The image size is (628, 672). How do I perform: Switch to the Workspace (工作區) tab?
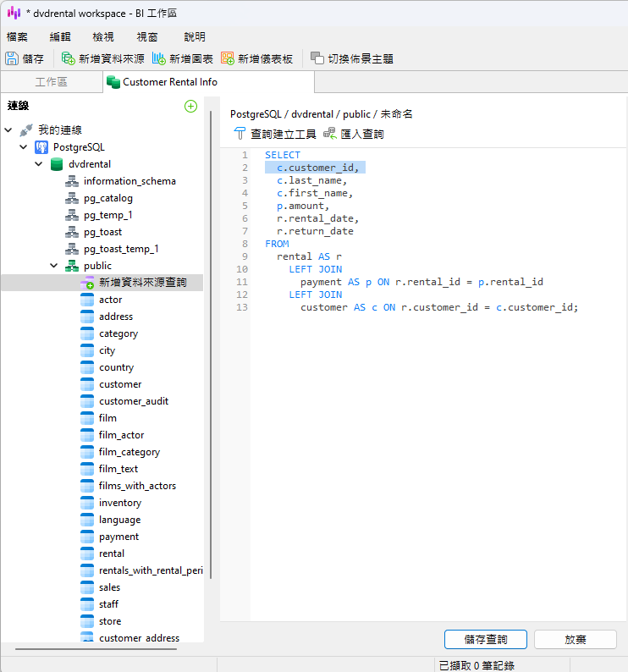[x=51, y=82]
